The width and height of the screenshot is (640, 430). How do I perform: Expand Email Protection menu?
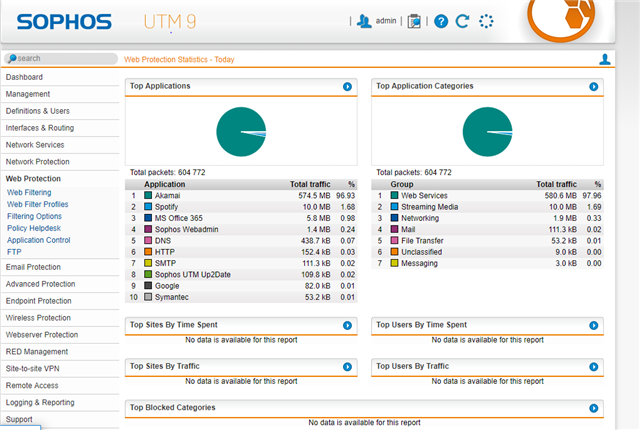pos(60,267)
